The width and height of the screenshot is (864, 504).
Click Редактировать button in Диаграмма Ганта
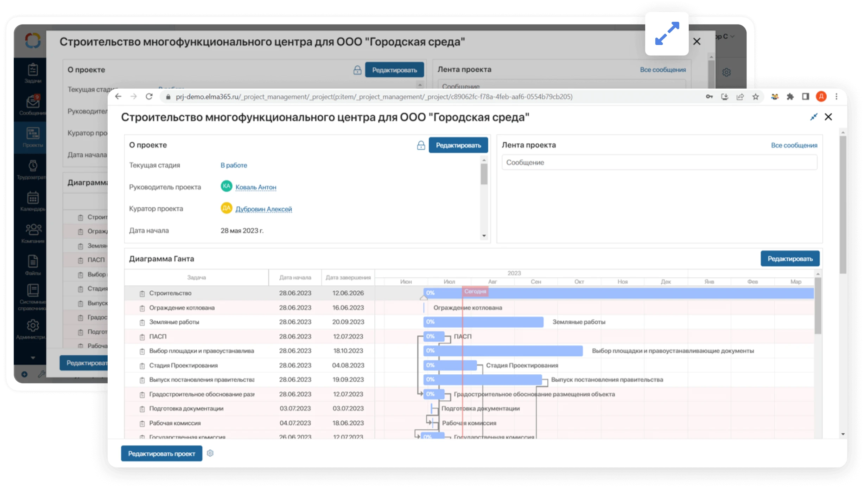pyautogui.click(x=790, y=259)
